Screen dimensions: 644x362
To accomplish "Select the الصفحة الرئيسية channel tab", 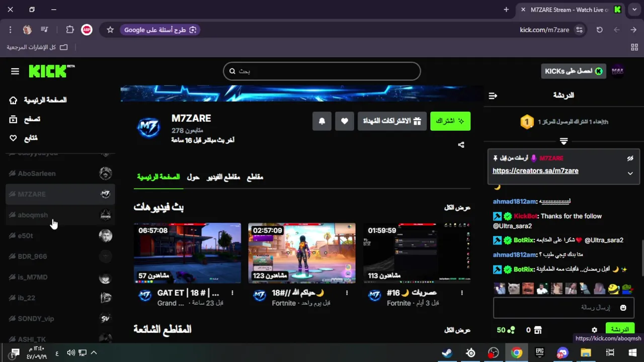I will click(x=158, y=177).
